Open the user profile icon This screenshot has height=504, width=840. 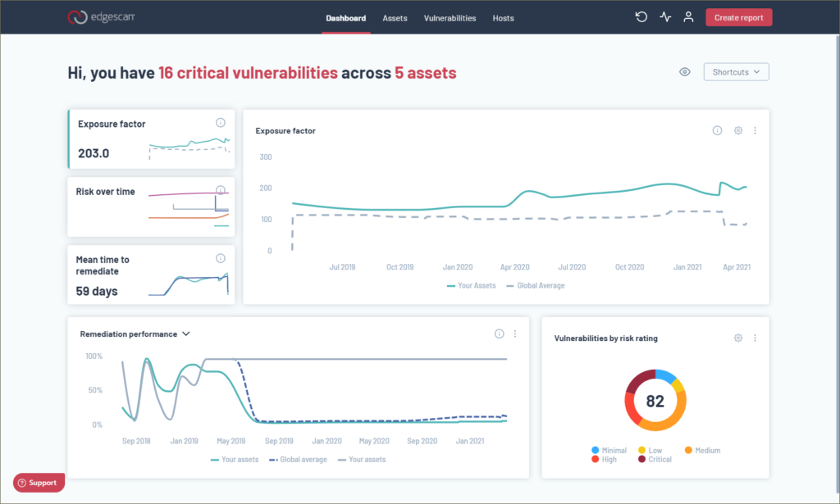point(688,17)
